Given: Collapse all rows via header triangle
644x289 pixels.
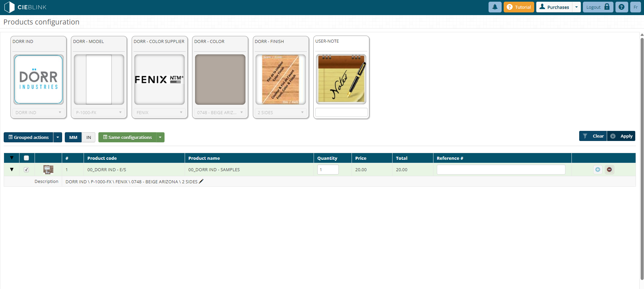Looking at the screenshot, I should 12,158.
